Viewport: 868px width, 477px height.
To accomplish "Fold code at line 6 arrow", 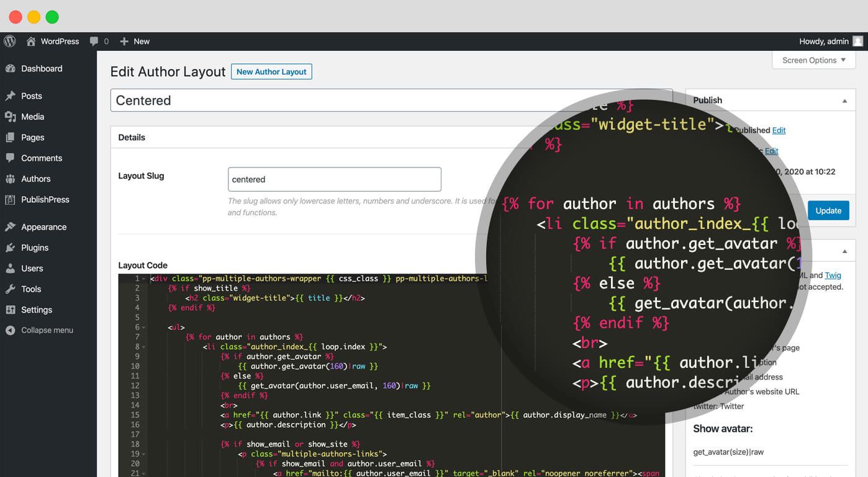I will click(x=144, y=328).
